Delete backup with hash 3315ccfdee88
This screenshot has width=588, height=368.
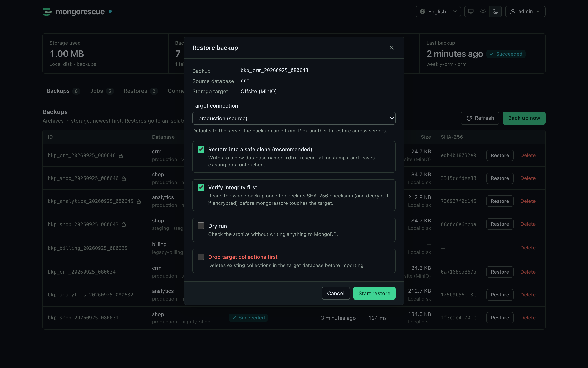pyautogui.click(x=528, y=178)
